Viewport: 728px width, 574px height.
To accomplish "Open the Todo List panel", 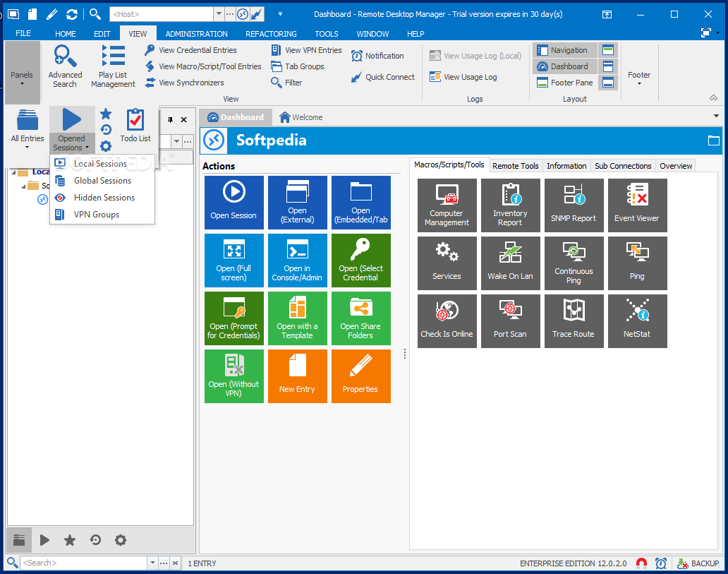I will click(x=135, y=126).
